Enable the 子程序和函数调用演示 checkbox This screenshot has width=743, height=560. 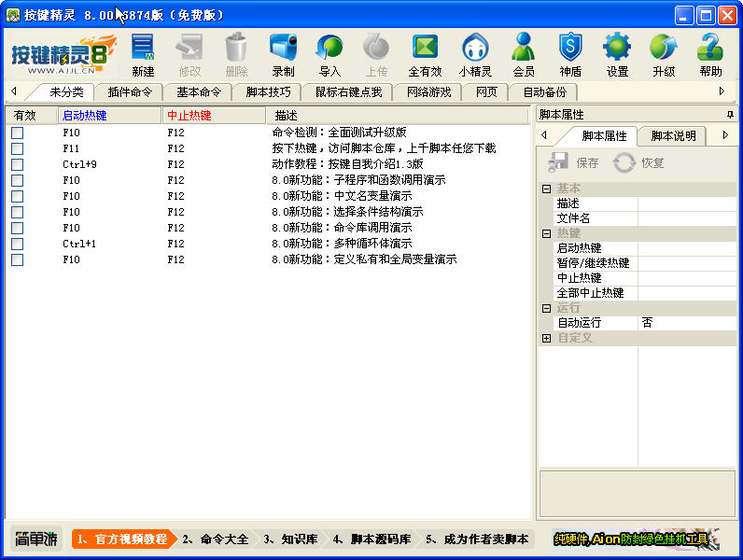coord(18,180)
